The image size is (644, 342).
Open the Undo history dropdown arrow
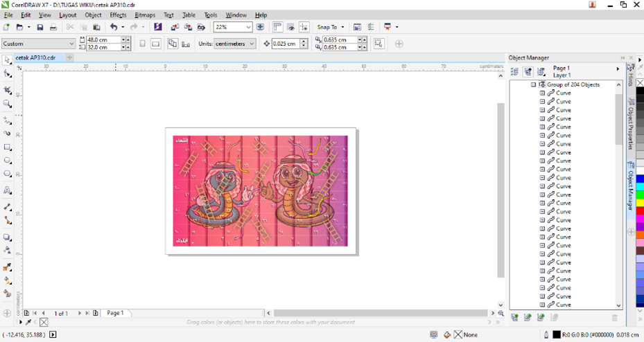pyautogui.click(x=123, y=27)
